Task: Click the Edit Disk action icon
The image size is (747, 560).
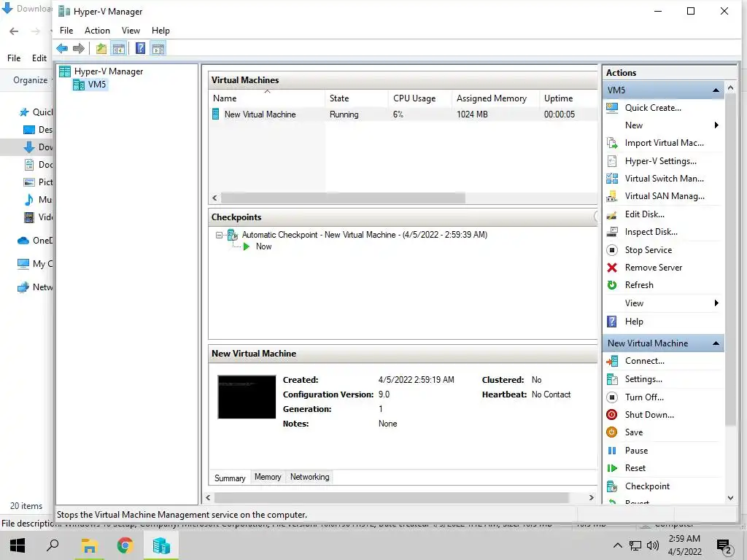Action: [612, 214]
